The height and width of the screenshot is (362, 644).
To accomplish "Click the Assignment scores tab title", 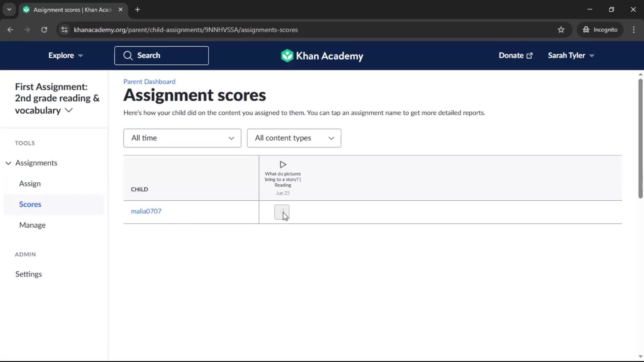I will [x=72, y=10].
